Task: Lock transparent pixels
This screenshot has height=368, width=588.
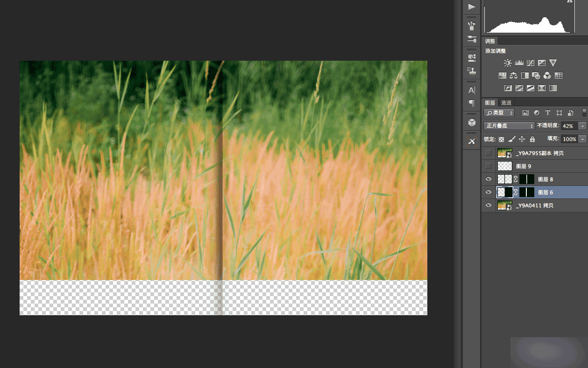Action: pyautogui.click(x=502, y=139)
